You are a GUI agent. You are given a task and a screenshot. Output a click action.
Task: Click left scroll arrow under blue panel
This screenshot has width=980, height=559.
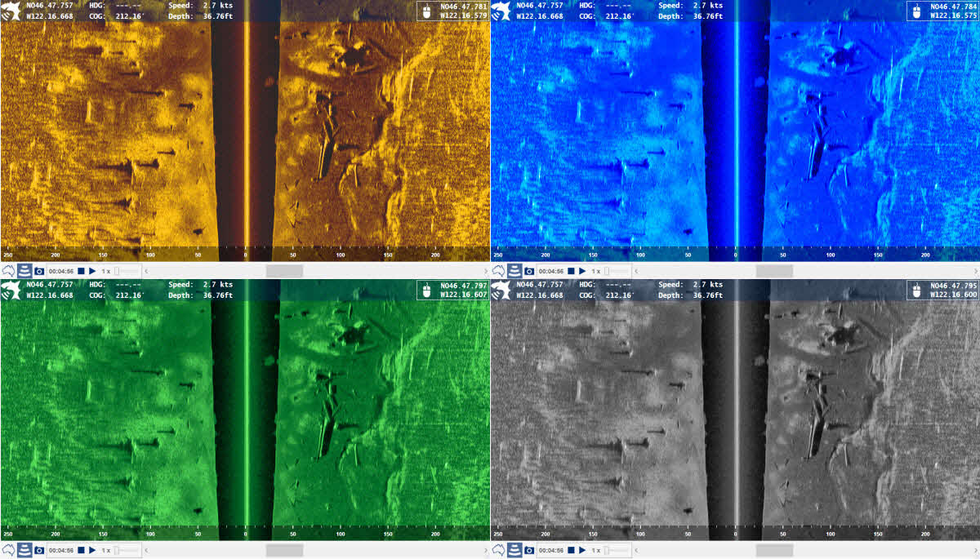pyautogui.click(x=636, y=270)
